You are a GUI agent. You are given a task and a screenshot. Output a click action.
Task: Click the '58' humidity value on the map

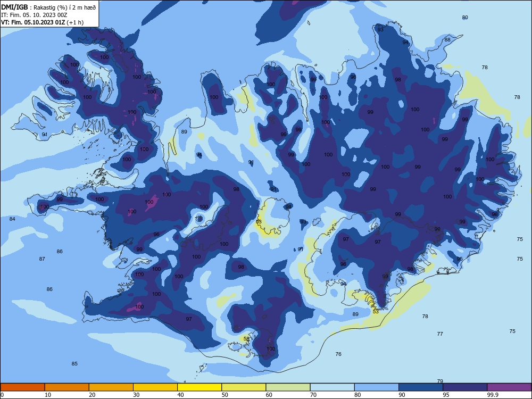tap(246, 338)
